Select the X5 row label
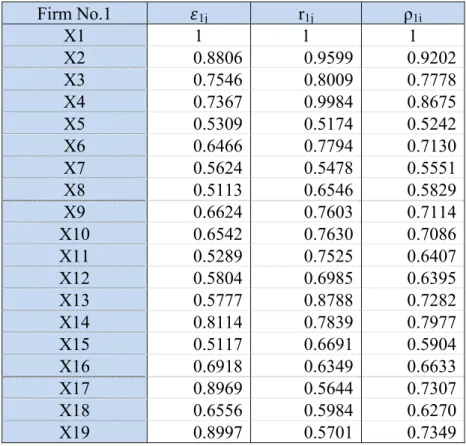The image size is (466, 446). click(x=74, y=124)
